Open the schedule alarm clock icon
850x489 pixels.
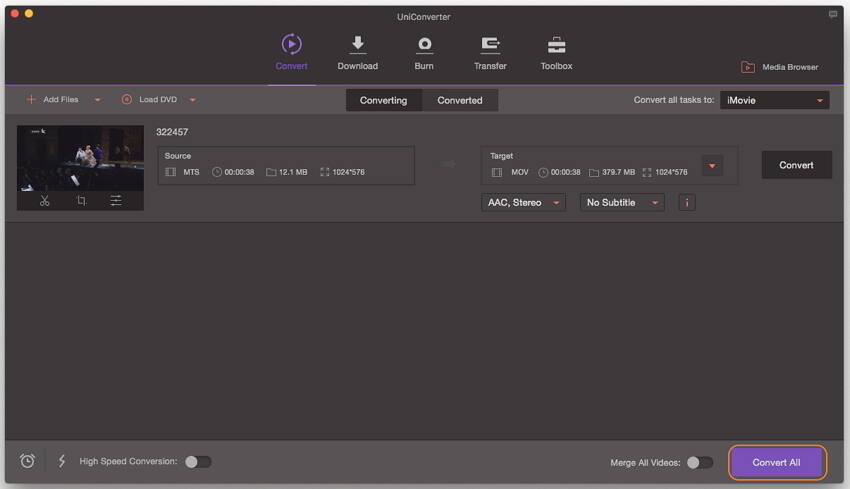coord(27,461)
